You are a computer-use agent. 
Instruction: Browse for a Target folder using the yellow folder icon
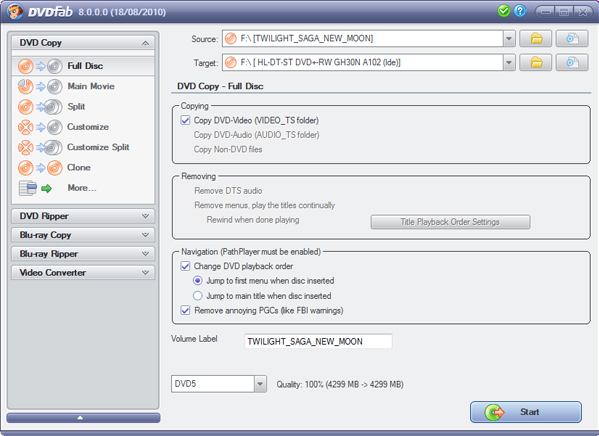(536, 62)
